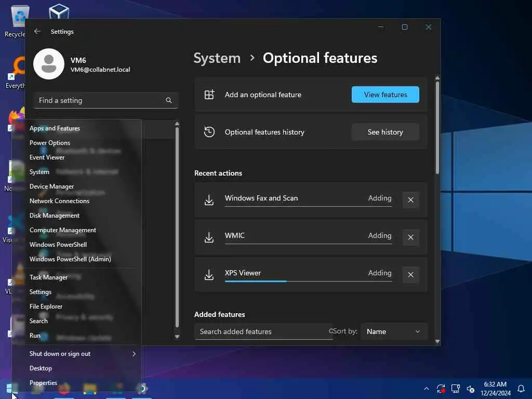This screenshot has width=532, height=399.
Task: Click the download icon beside Windows Fax and Scan
Action: point(209,200)
